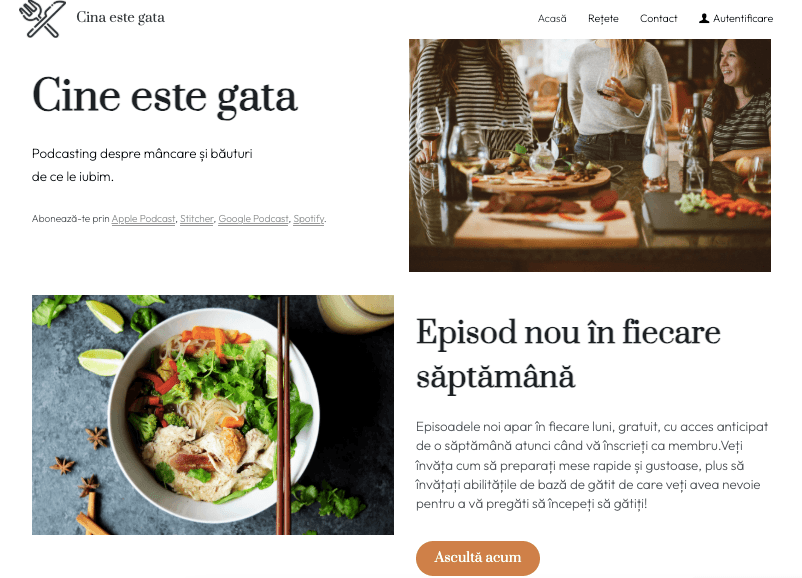
Task: Click the Abonează-te prin text
Action: point(71,219)
